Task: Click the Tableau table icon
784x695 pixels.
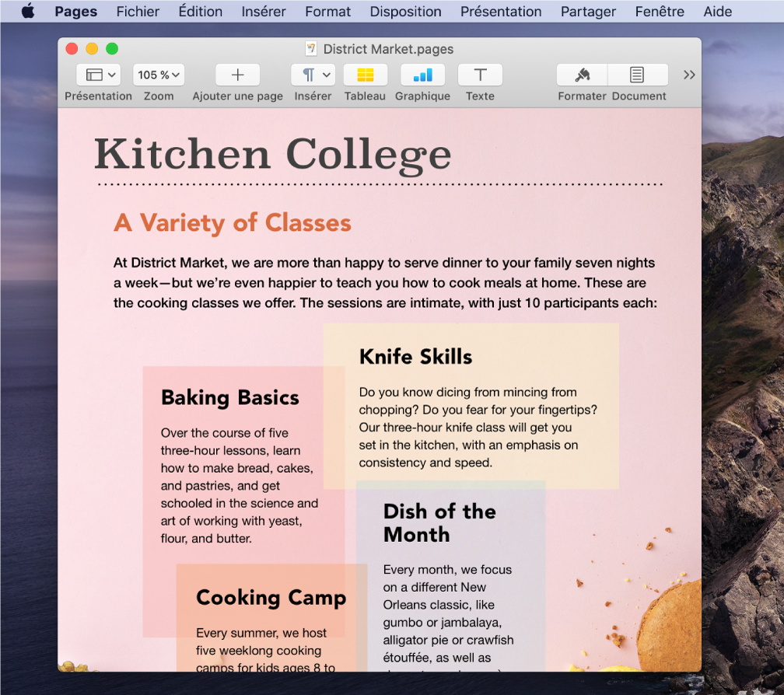Action: click(365, 75)
